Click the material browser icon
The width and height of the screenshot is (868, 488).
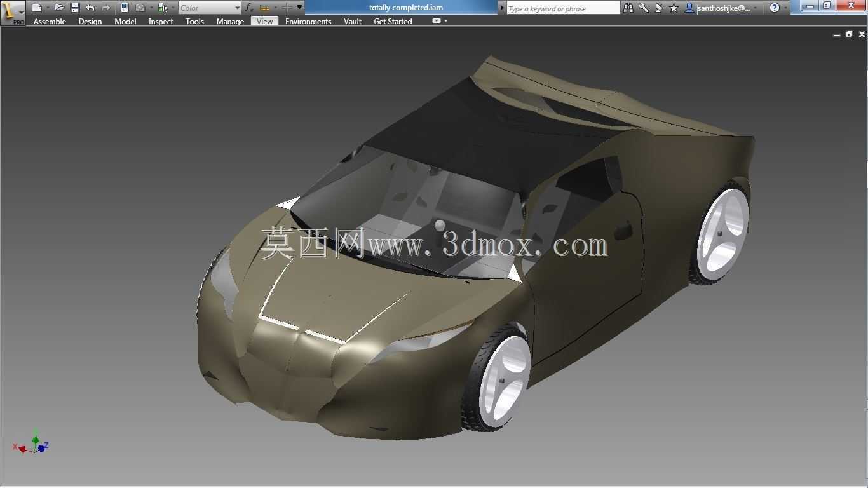point(163,8)
